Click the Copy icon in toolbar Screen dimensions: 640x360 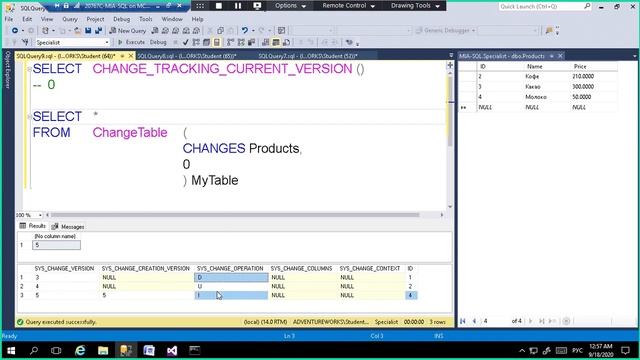click(x=220, y=31)
